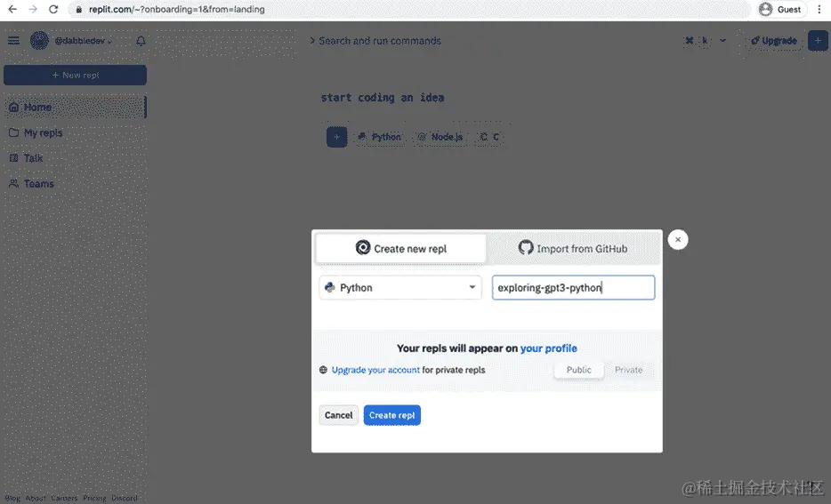Click Search and run commands field

tap(375, 41)
